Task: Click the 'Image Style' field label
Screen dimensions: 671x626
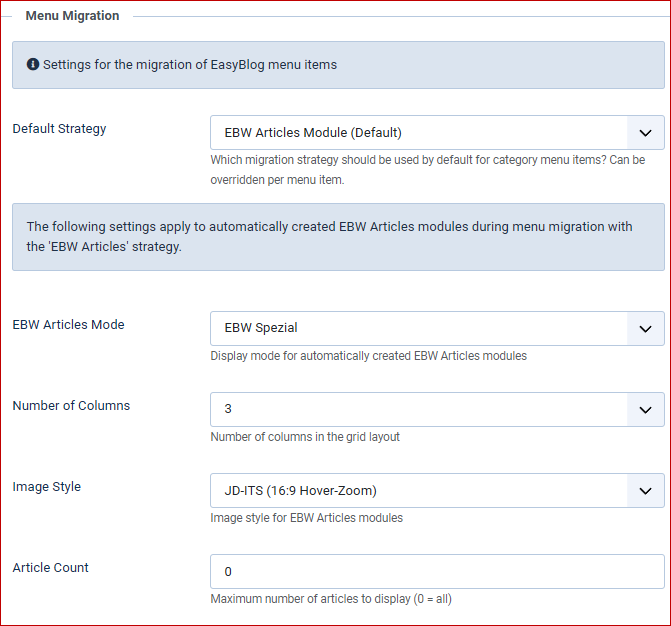Action: coord(47,487)
